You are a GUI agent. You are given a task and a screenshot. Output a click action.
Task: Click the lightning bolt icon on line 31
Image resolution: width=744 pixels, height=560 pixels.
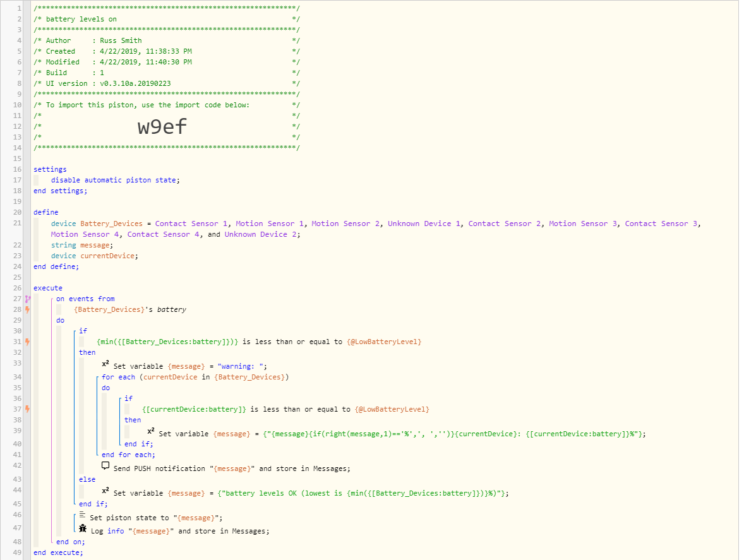pyautogui.click(x=28, y=342)
